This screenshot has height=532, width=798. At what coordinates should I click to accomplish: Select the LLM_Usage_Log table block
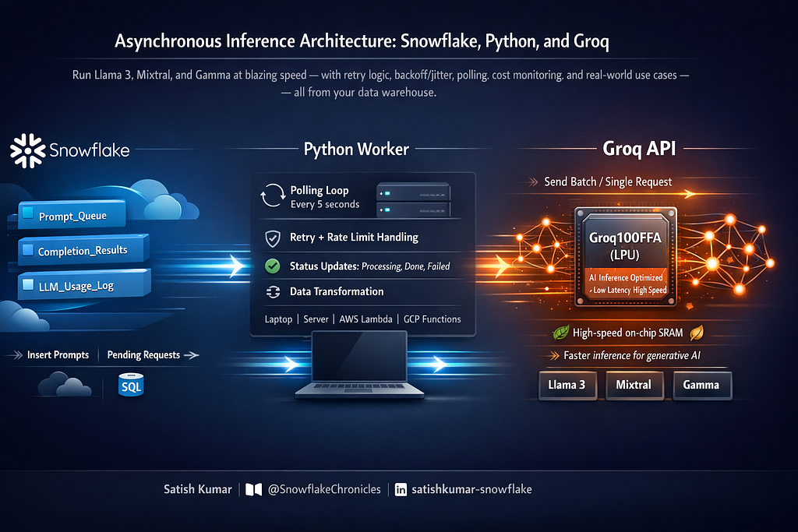pyautogui.click(x=84, y=285)
